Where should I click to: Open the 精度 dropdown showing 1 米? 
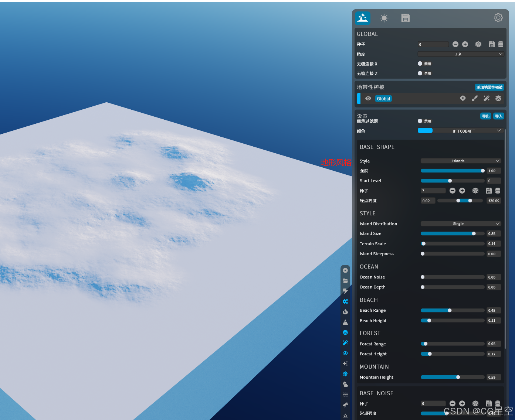460,54
